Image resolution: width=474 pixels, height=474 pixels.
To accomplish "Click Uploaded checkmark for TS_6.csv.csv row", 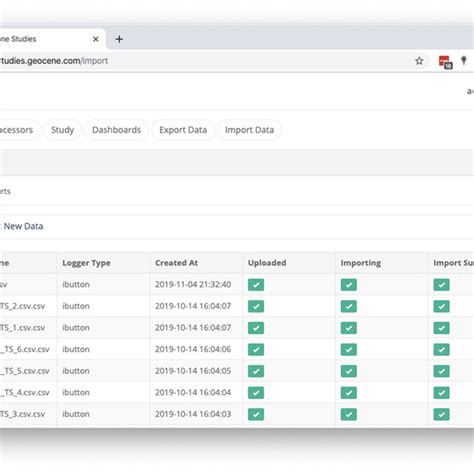I will pyautogui.click(x=256, y=349).
